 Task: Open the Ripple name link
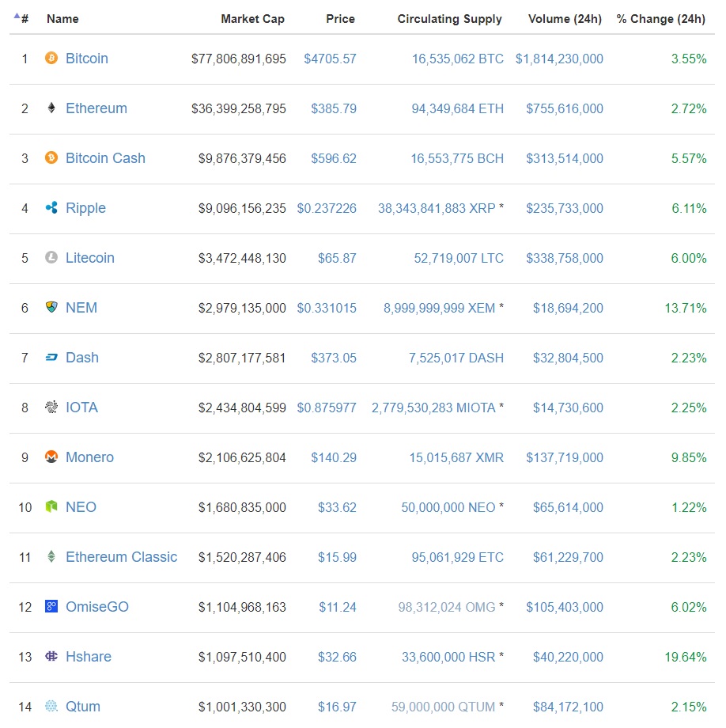85,208
